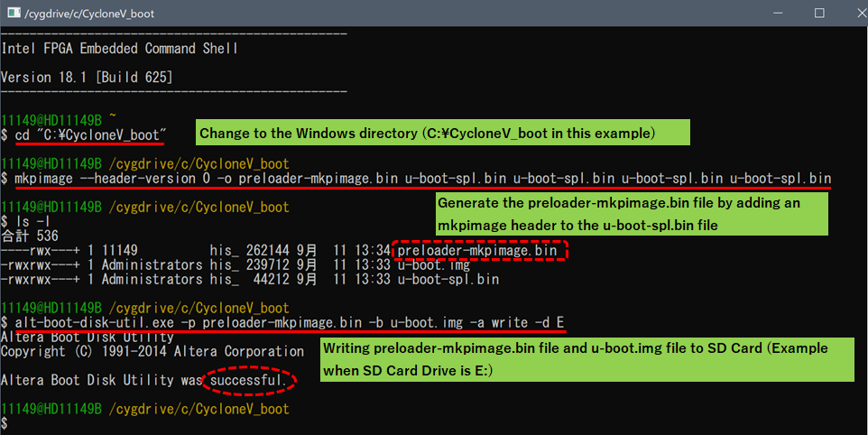
Task: Click the '合計 536' total line
Action: 30,236
